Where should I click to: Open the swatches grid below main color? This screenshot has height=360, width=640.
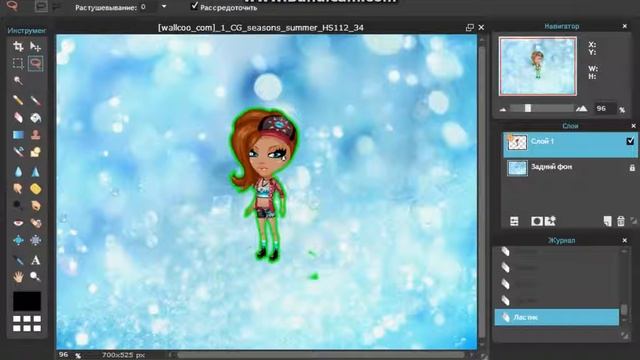[27, 323]
